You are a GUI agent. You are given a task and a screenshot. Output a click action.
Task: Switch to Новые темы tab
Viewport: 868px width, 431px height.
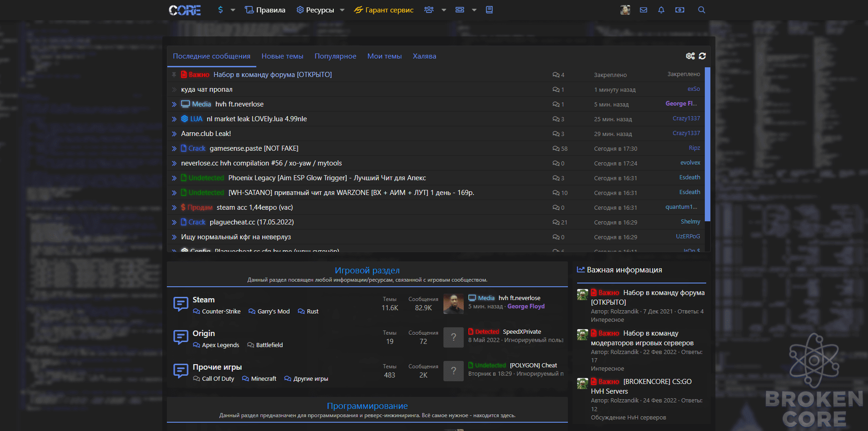pyautogui.click(x=283, y=56)
